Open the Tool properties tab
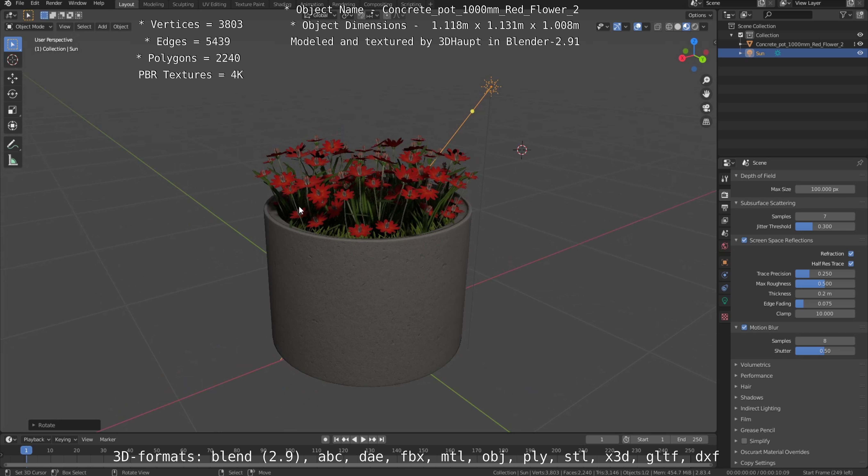Viewport: 868px width, 476px height. 724,179
